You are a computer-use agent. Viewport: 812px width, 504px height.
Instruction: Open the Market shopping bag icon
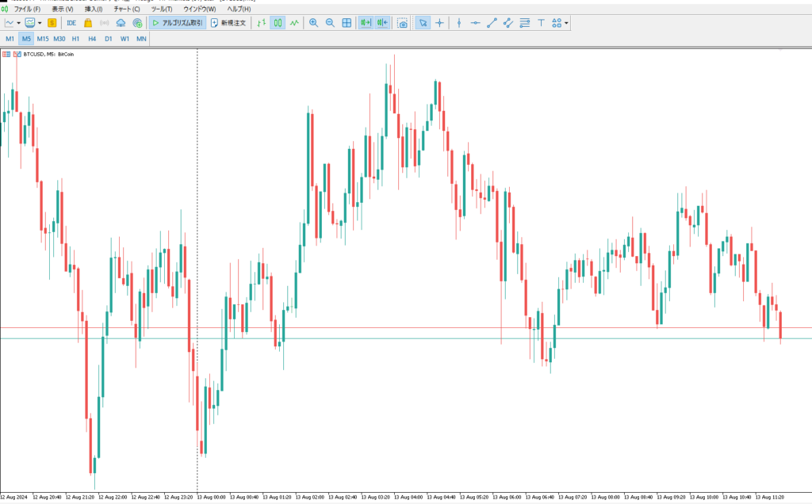click(x=88, y=23)
